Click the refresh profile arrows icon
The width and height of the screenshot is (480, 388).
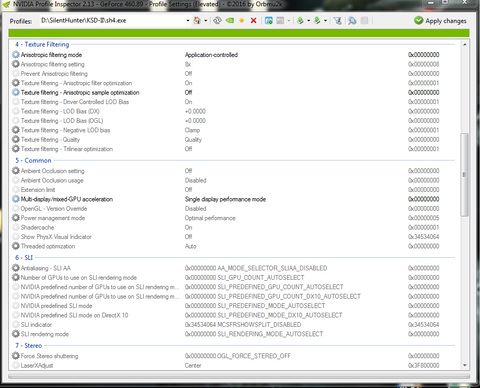[217, 21]
